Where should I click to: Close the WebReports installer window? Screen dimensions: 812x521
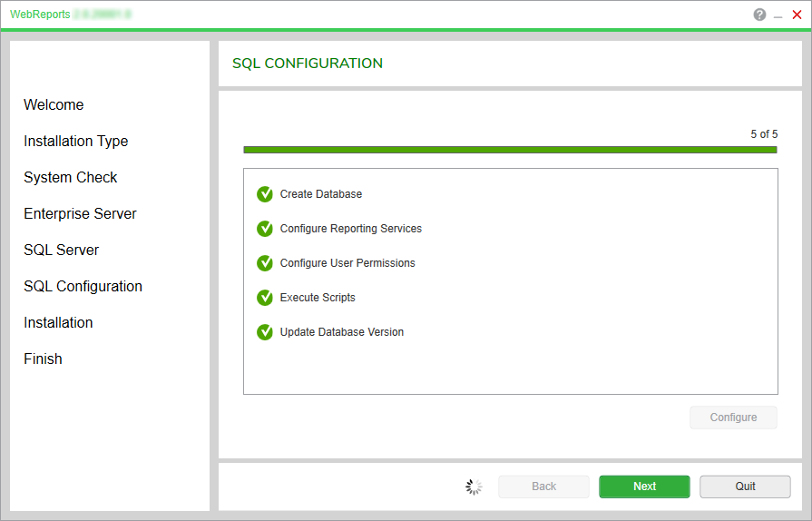(x=797, y=15)
